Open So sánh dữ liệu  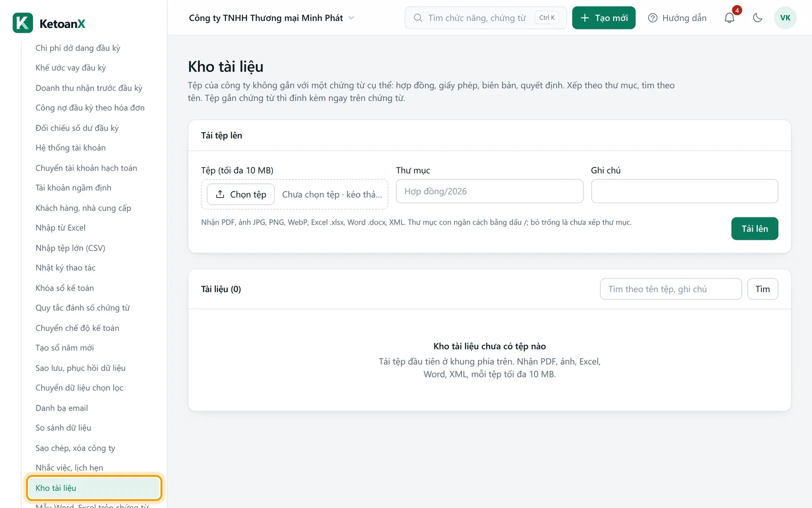coord(63,428)
